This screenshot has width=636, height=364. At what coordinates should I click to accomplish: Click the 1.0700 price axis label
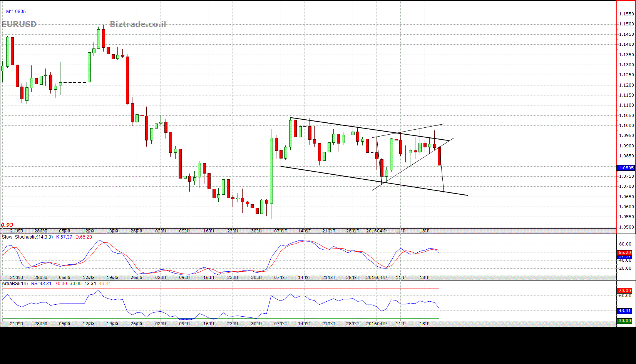coord(626,186)
